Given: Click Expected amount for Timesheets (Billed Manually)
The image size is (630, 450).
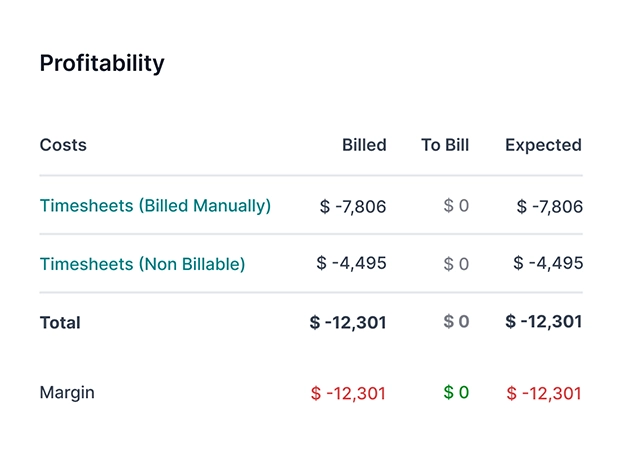Looking at the screenshot, I should [549, 207].
